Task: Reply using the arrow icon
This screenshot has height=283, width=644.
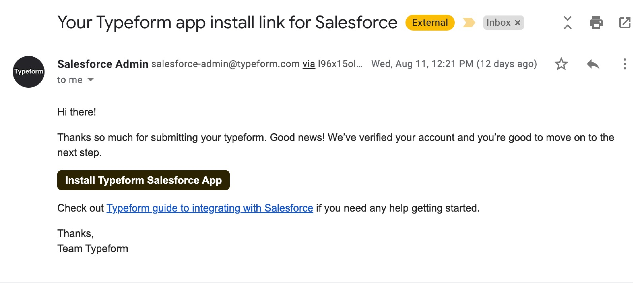Action: coord(593,64)
